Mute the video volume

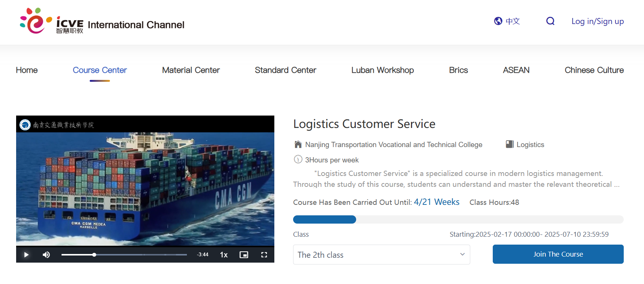tap(46, 255)
